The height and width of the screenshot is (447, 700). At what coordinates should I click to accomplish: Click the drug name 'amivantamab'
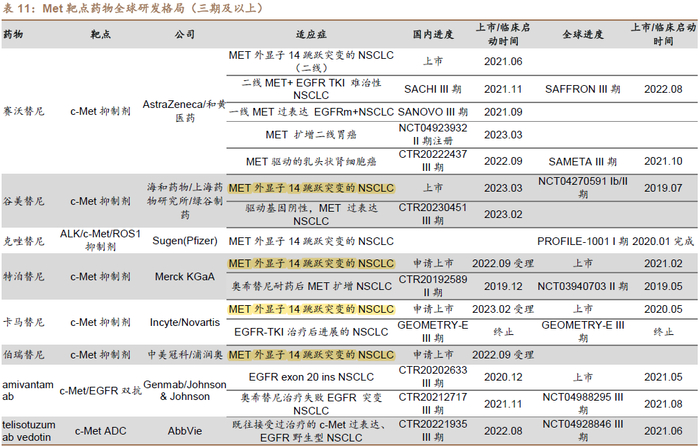coord(28,391)
